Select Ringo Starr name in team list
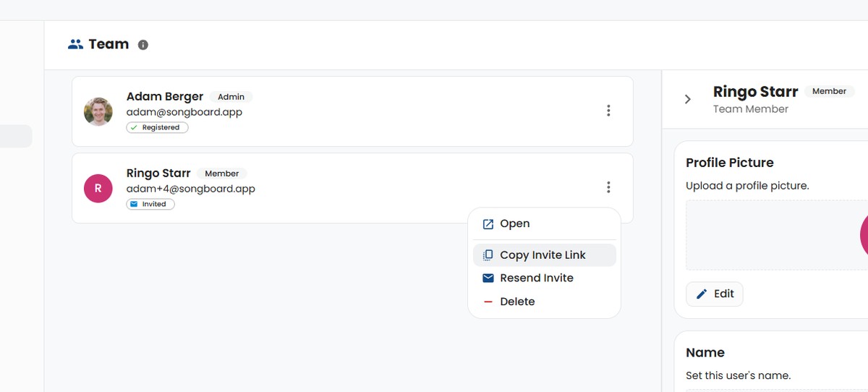Image resolution: width=868 pixels, height=392 pixels. [x=158, y=173]
